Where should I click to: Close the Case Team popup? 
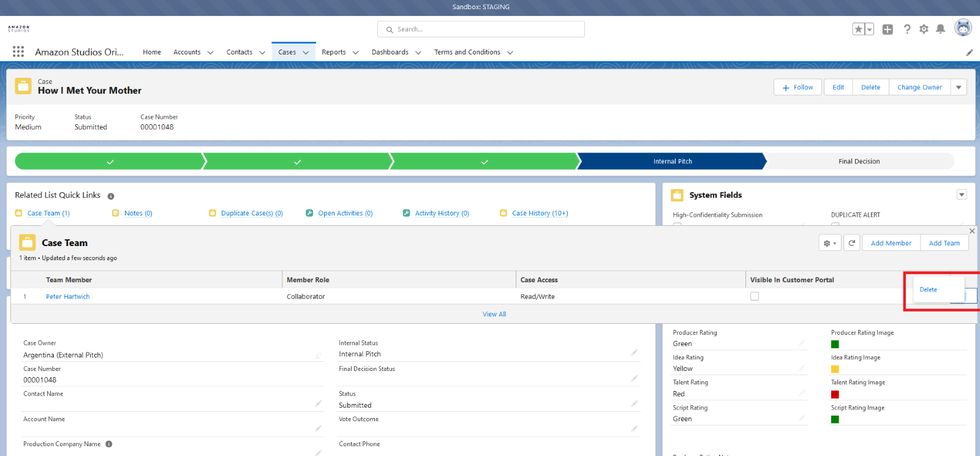tap(972, 231)
